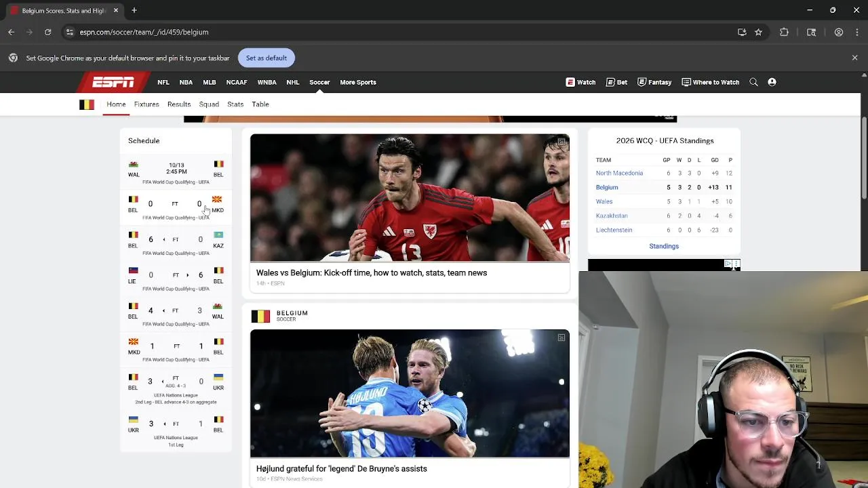Reload the page with refresh icon
The image size is (868, 488).
click(47, 32)
